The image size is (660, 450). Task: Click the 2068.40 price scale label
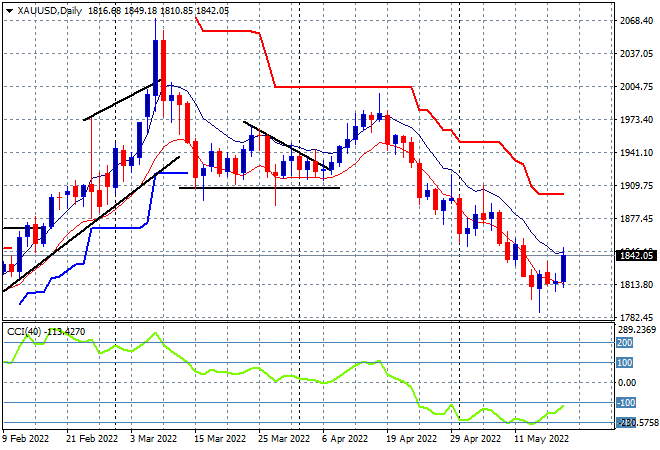pos(636,21)
